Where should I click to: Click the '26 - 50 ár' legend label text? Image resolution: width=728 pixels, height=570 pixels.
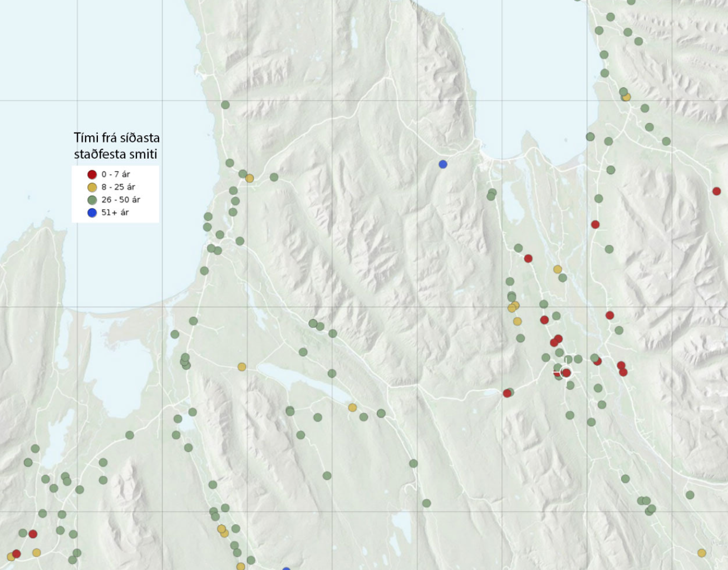(121, 200)
